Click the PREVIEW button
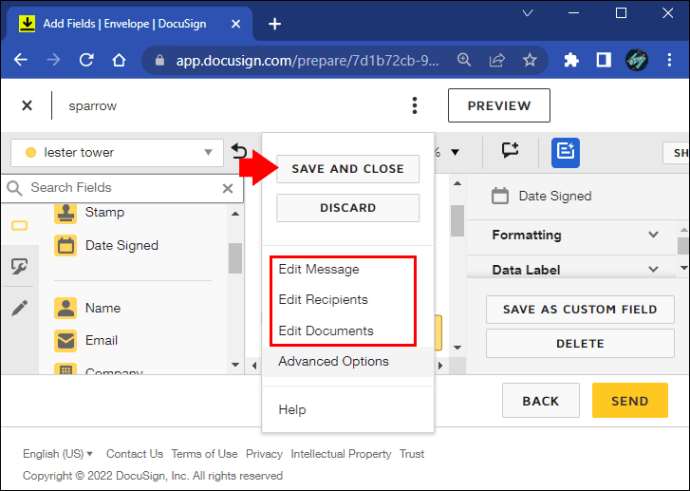This screenshot has width=690, height=491. 499,106
